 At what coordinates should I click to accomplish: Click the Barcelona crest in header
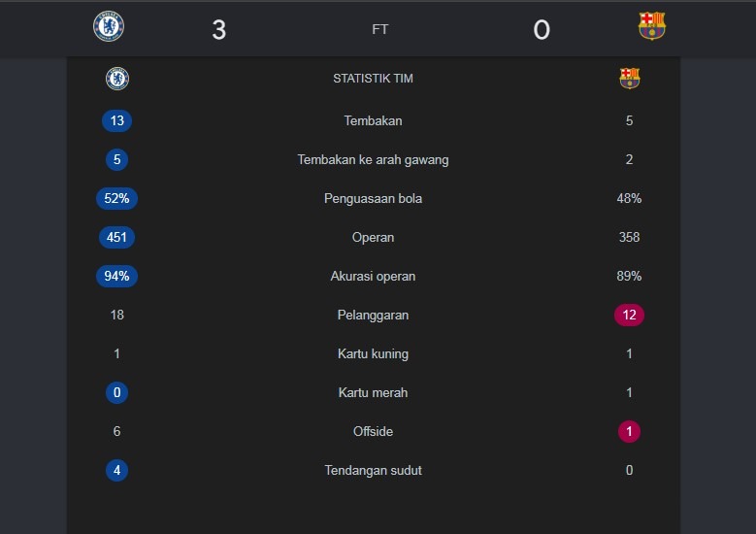[x=651, y=27]
